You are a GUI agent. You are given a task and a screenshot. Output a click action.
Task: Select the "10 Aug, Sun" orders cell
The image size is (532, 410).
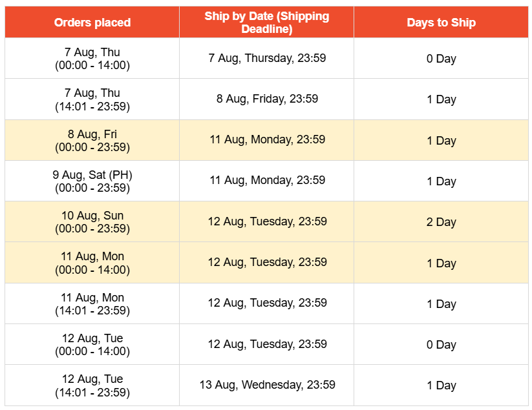(x=92, y=222)
